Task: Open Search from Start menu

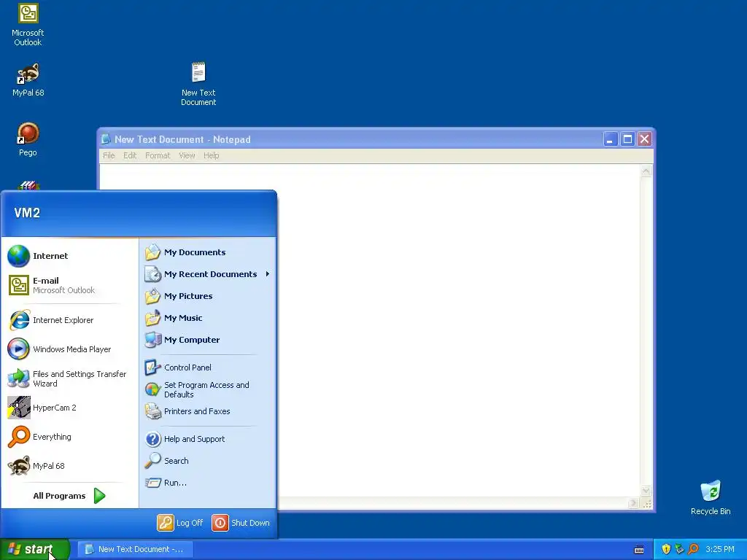Action: pyautogui.click(x=208, y=461)
